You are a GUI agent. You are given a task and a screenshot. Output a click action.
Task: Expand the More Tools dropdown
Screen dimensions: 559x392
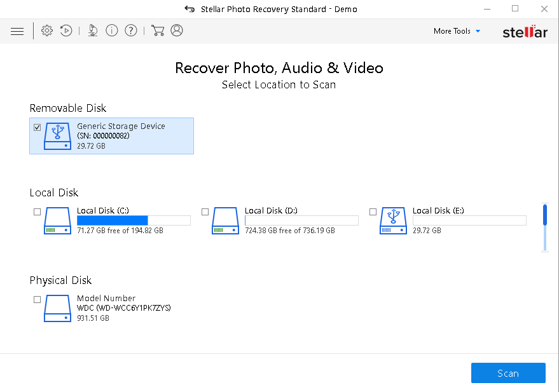457,31
